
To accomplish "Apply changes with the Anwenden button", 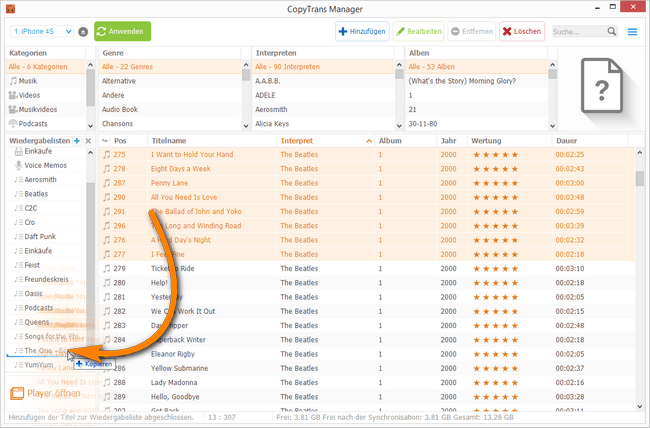I will 122,32.
